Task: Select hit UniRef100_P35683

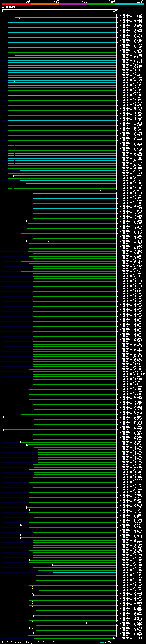Action: point(131,123)
